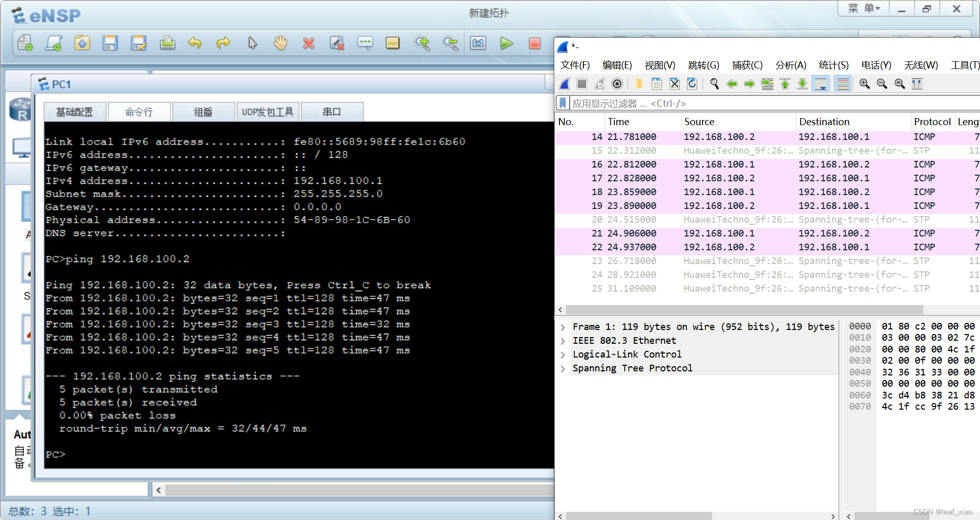Zoom in Wireshark text size
Screen dimensions: 980x520
point(865,84)
